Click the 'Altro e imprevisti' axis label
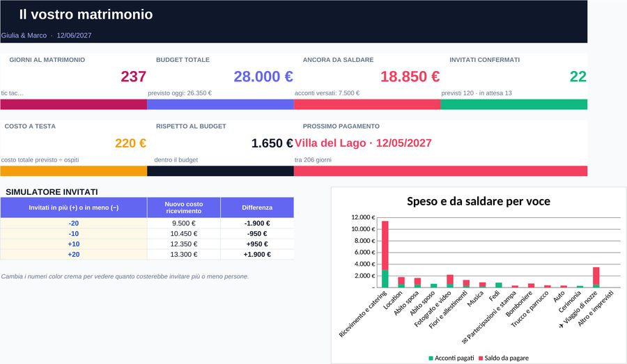 coord(595,308)
